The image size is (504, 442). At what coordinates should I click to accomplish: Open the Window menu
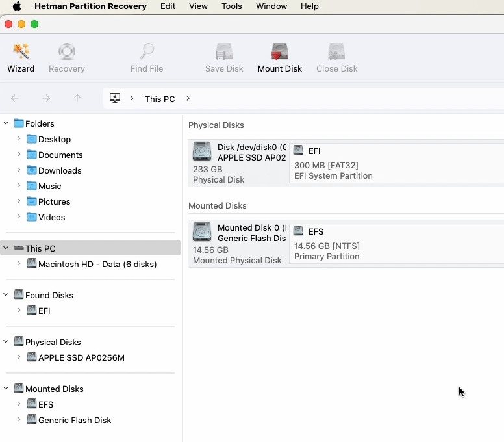coord(271,6)
